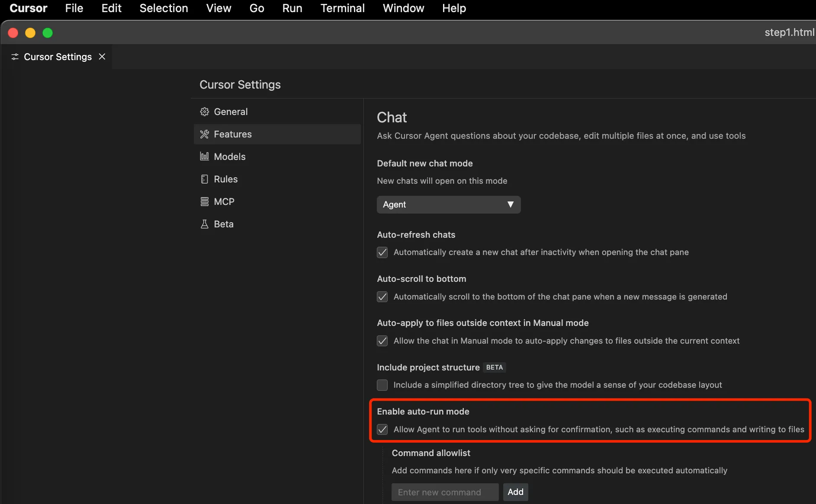Click the step1.html window title
The width and height of the screenshot is (816, 504).
coord(790,32)
